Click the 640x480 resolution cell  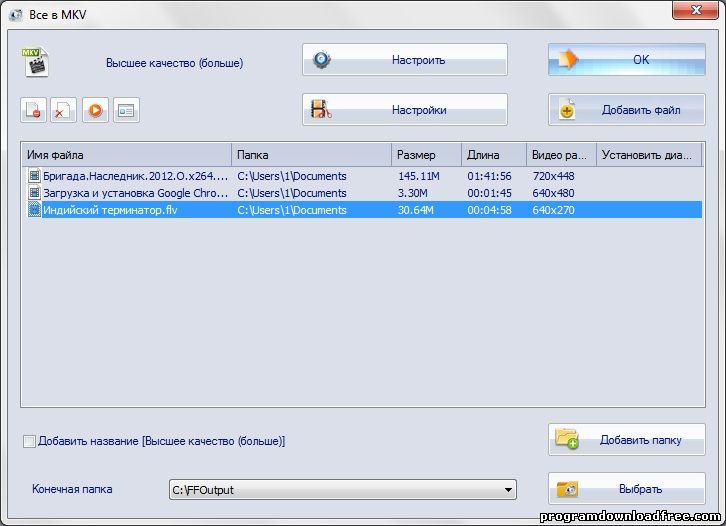[553, 193]
